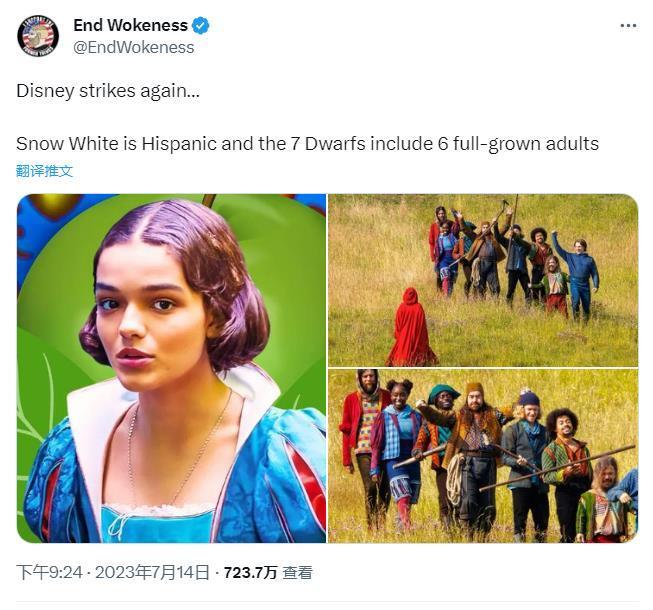Click the 723.7万 view count
Image resolution: width=653 pixels, height=610 pixels.
250,573
